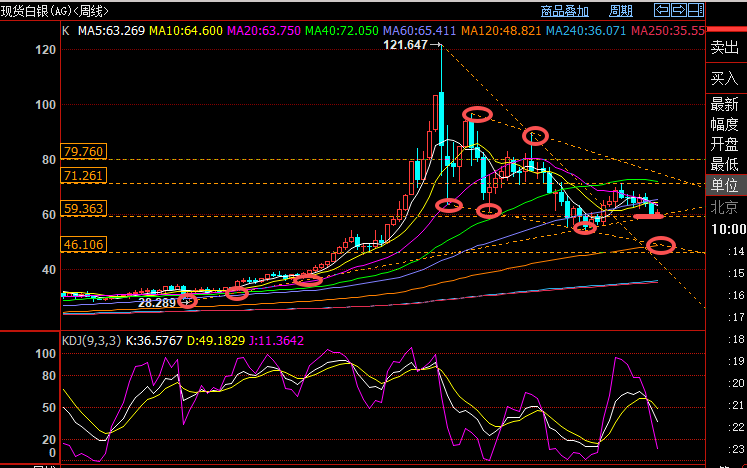The image size is (747, 468).
Task: Click the right arrow navigation icon
Action: (679, 10)
